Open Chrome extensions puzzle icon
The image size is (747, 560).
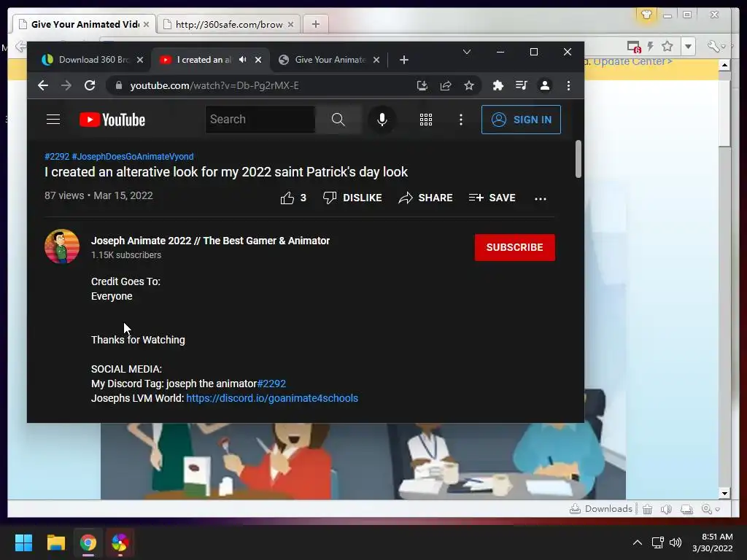pos(498,85)
